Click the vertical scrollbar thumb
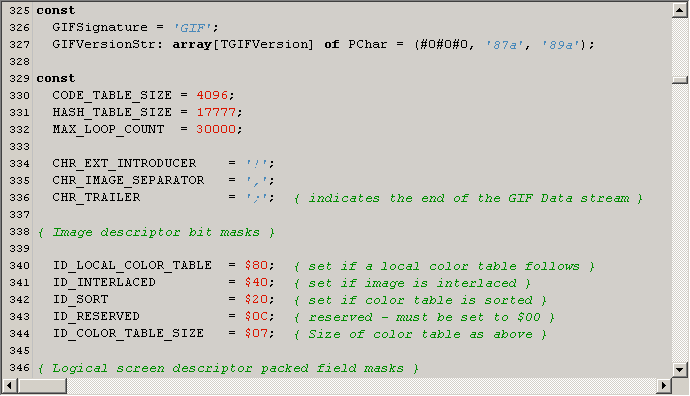 point(680,80)
